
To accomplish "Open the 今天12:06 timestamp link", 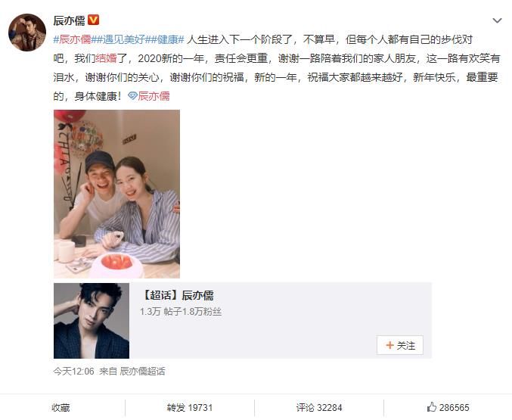I will [x=73, y=372].
